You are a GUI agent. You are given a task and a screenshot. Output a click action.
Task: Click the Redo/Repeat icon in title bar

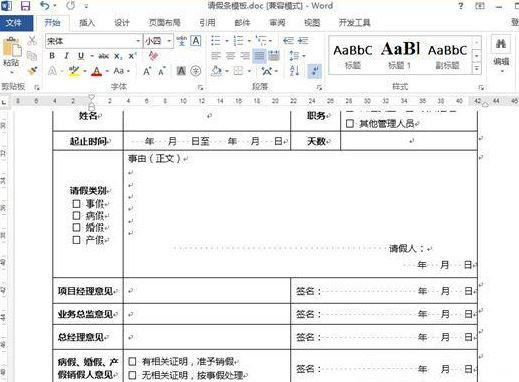[x=70, y=6]
